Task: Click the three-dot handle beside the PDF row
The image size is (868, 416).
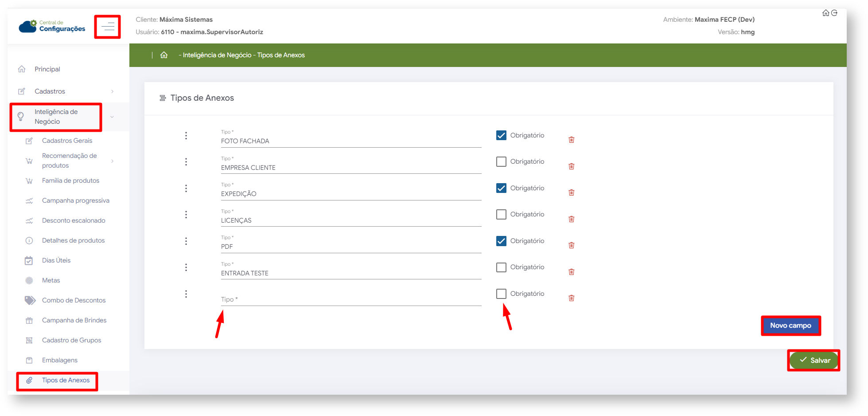Action: click(186, 241)
